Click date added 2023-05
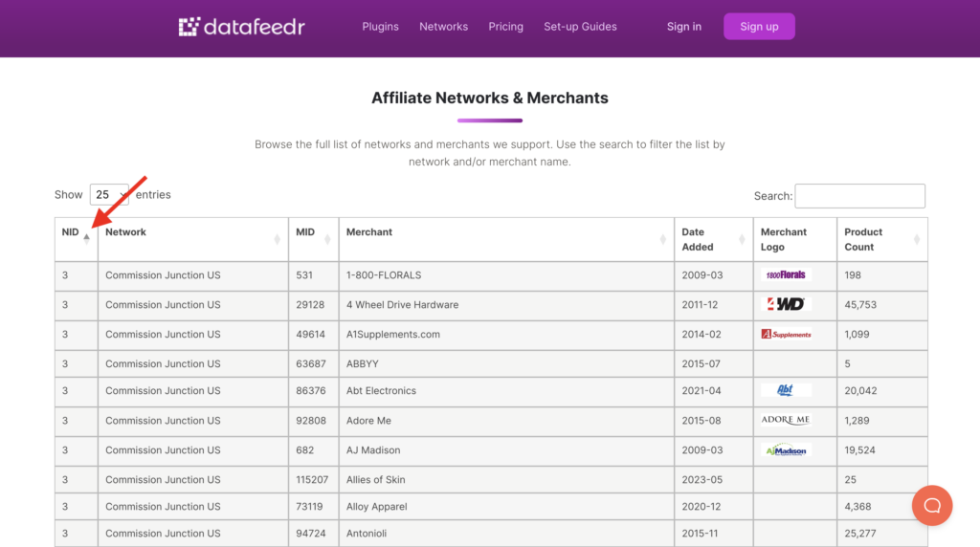 (x=702, y=479)
